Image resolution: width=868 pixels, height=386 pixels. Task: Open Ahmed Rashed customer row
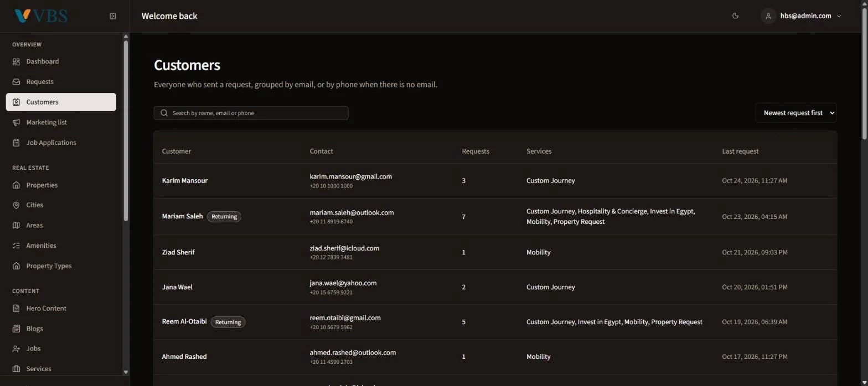tap(495, 357)
